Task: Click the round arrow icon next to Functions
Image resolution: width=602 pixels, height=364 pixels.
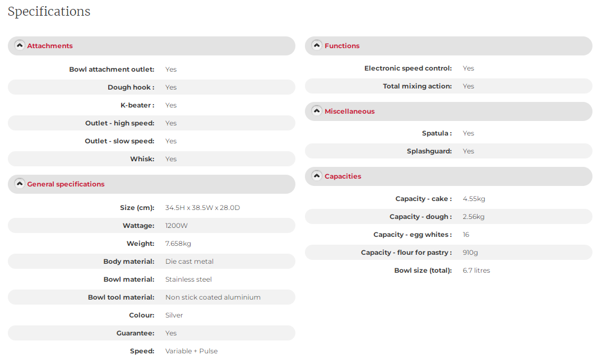Action: 317,45
